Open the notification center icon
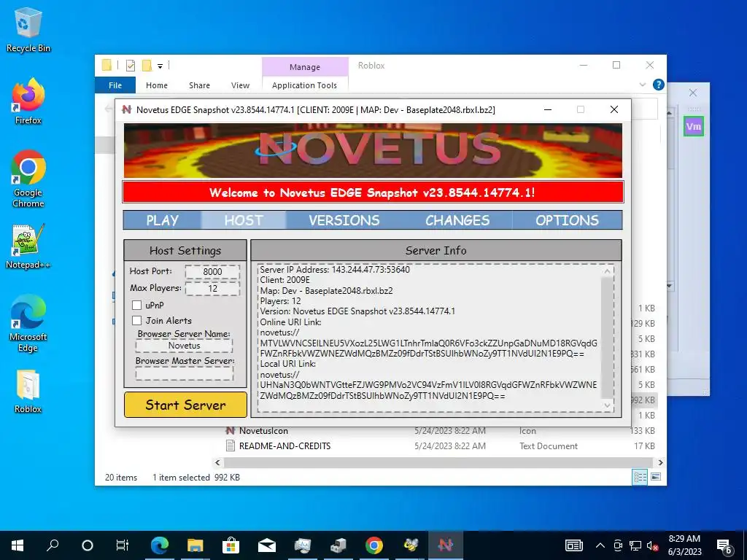Viewport: 747px width, 560px height. [x=724, y=546]
